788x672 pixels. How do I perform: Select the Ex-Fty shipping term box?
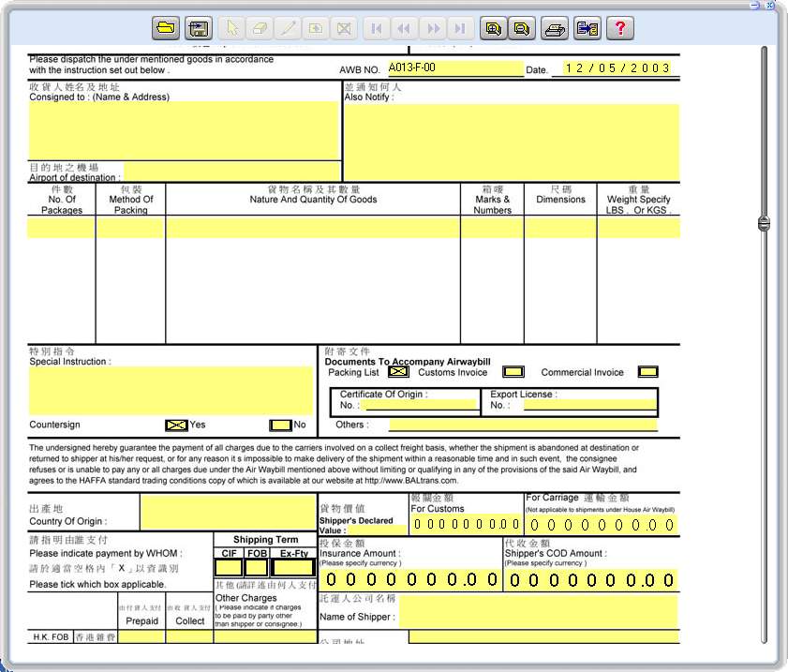coord(293,567)
